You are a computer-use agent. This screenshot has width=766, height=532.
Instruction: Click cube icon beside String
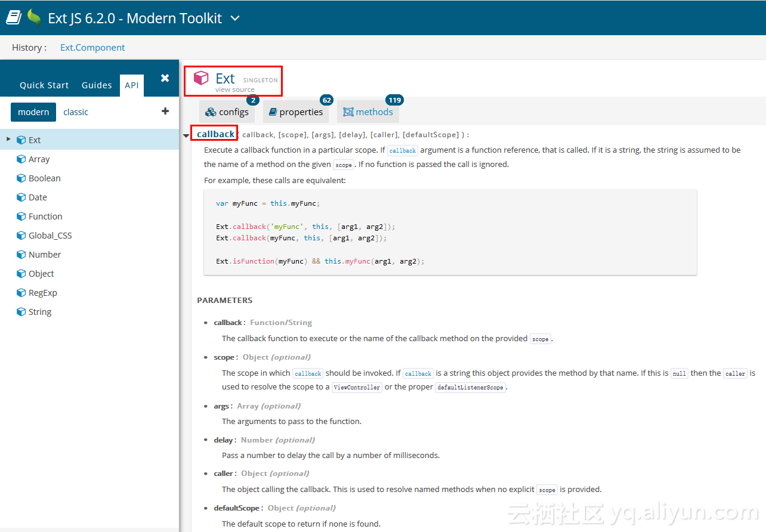(21, 312)
